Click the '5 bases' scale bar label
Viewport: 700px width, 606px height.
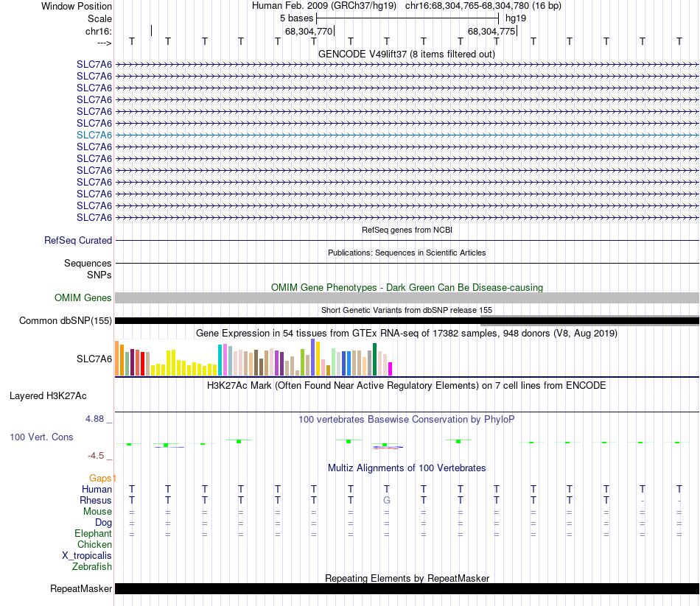296,18
